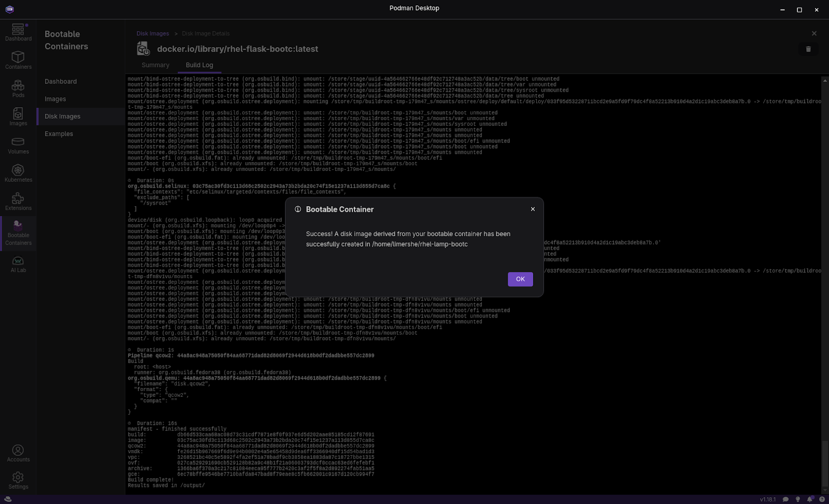
Task: Select the Build Log tab
Action: (199, 65)
